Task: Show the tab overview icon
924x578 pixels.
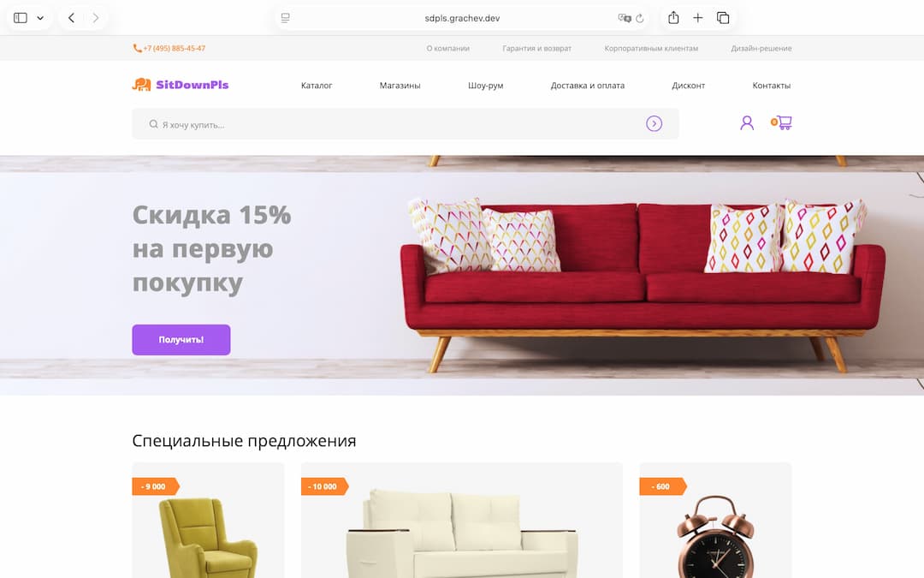Action: point(723,18)
